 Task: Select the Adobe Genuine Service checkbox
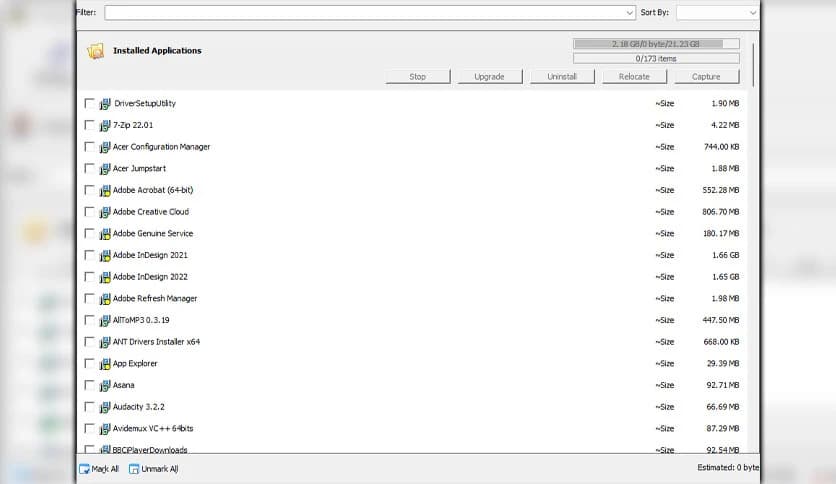(x=89, y=233)
